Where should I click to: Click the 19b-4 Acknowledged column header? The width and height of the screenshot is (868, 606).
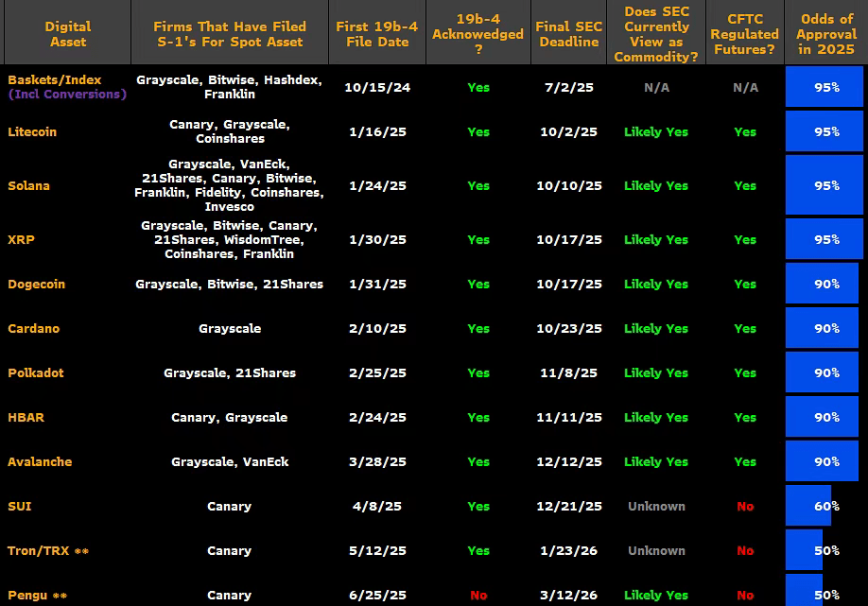pos(478,34)
